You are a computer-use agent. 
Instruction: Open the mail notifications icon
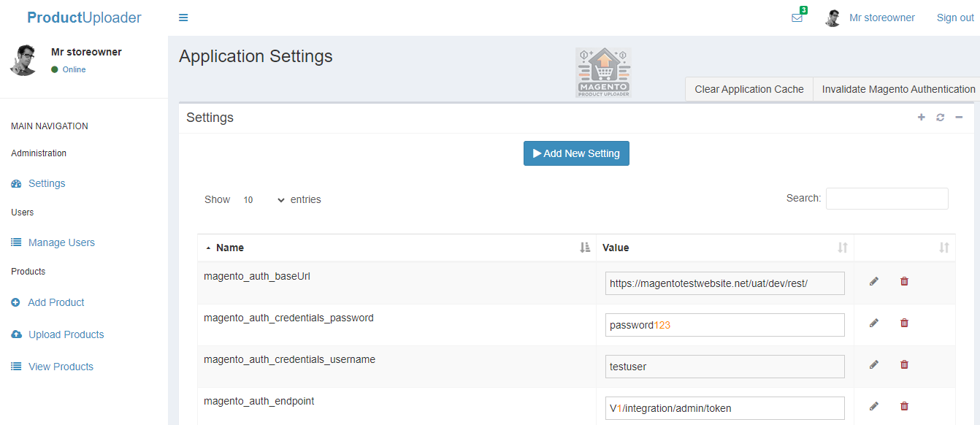click(x=797, y=18)
